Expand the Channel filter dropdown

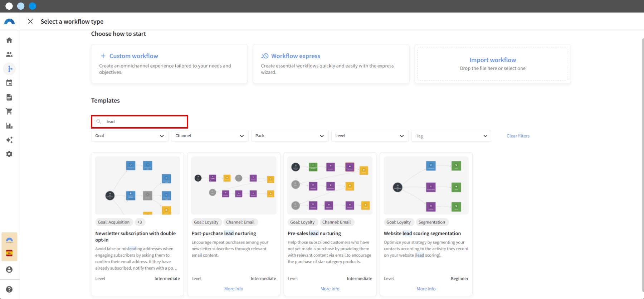pos(210,136)
